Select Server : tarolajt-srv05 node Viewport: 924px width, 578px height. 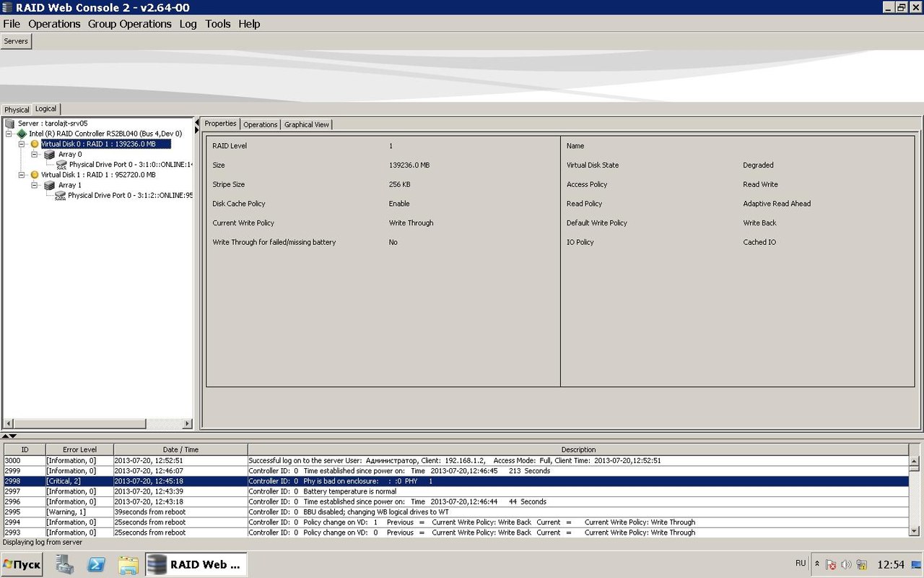pyautogui.click(x=53, y=124)
